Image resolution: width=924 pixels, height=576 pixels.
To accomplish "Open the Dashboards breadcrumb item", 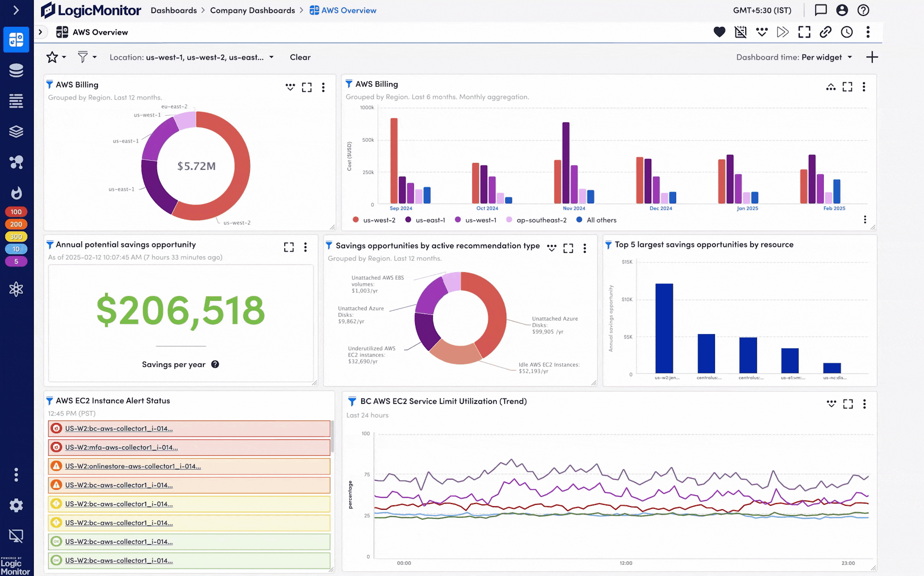I will [174, 10].
